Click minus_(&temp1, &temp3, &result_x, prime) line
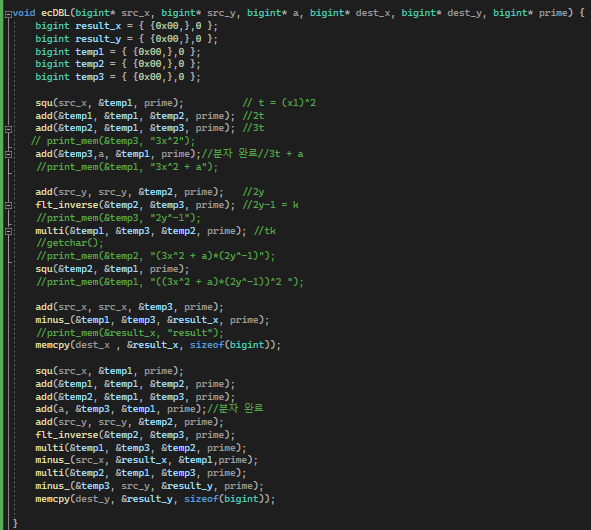 [152, 320]
